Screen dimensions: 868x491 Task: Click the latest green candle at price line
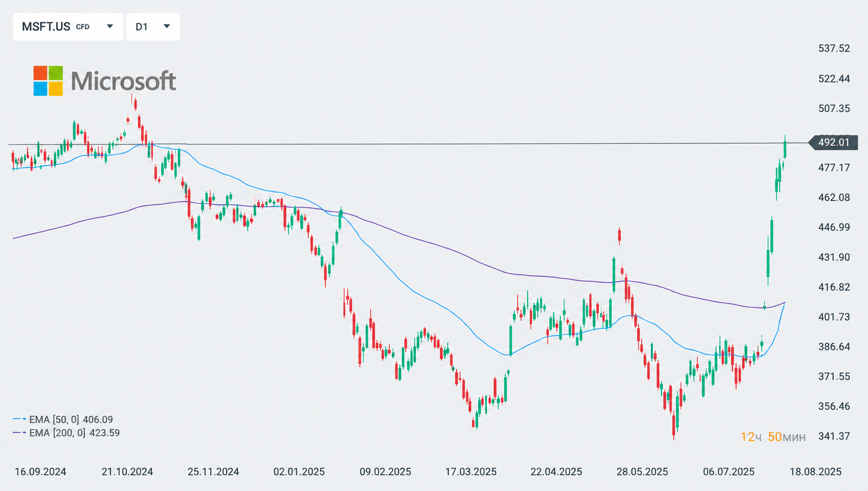(x=785, y=148)
